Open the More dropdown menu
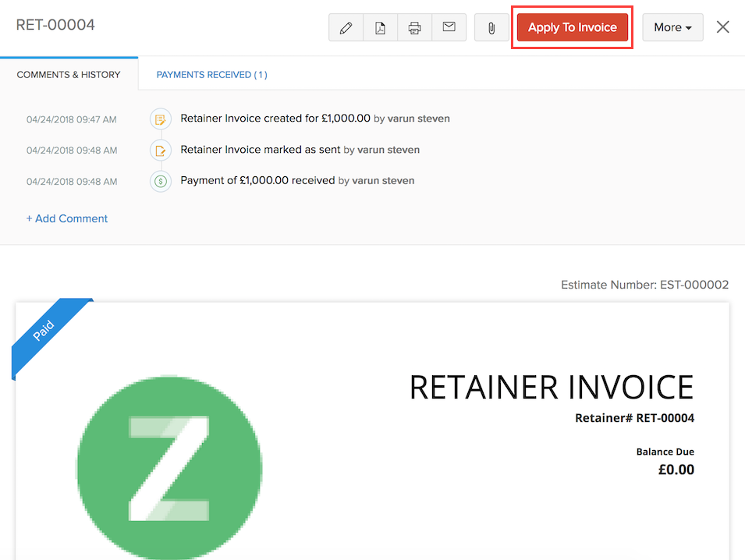Screen dimensions: 745x560 pyautogui.click(x=672, y=27)
